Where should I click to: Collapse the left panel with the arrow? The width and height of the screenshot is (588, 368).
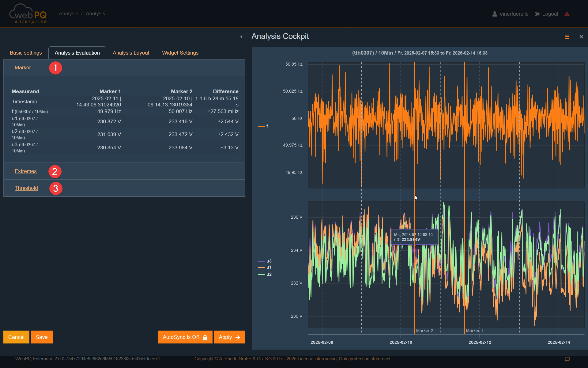pos(241,37)
